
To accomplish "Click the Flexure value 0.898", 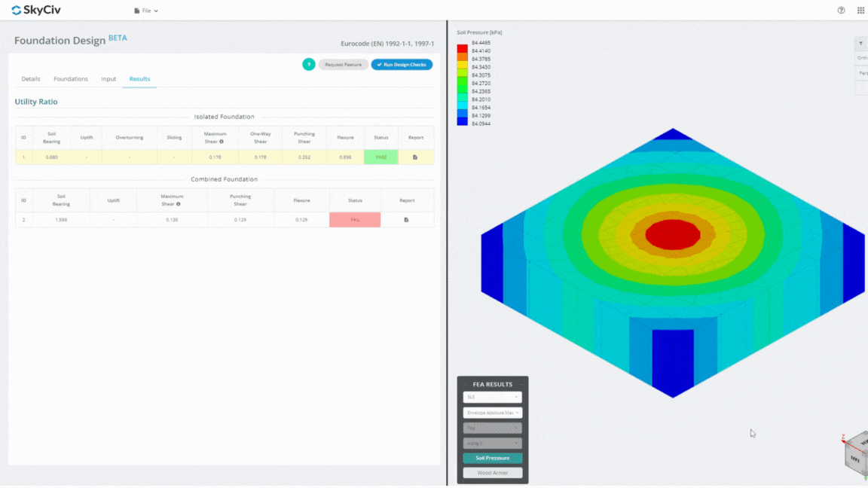I will [345, 157].
